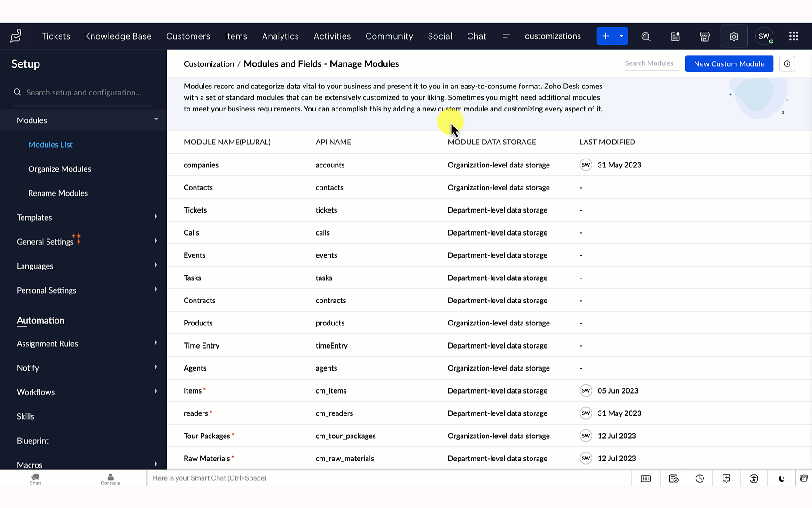Viewport: 812px width, 508px height.
Task: Click the reply feedback chat icon
Action: [726, 478]
